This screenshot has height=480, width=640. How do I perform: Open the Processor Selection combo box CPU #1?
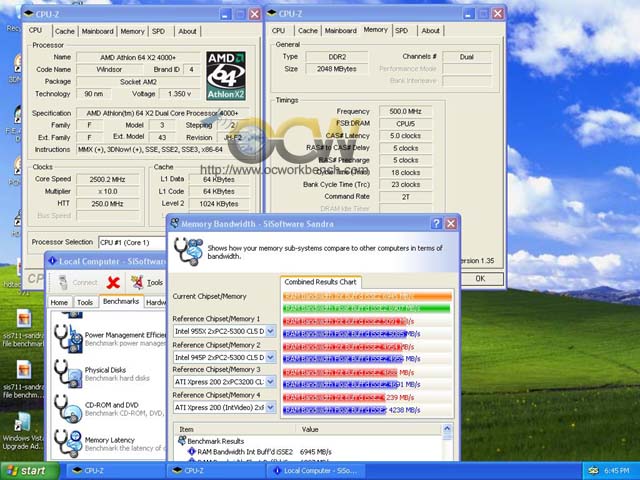pos(132,242)
